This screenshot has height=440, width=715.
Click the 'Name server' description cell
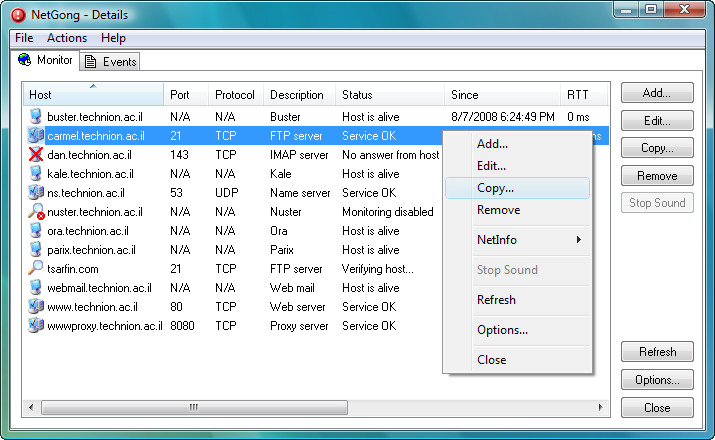pos(300,193)
